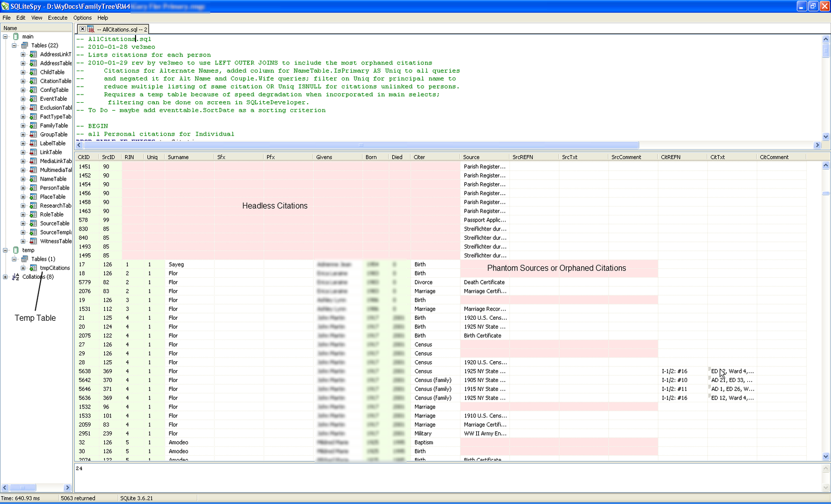Click the GroupTable table icon

33,134
